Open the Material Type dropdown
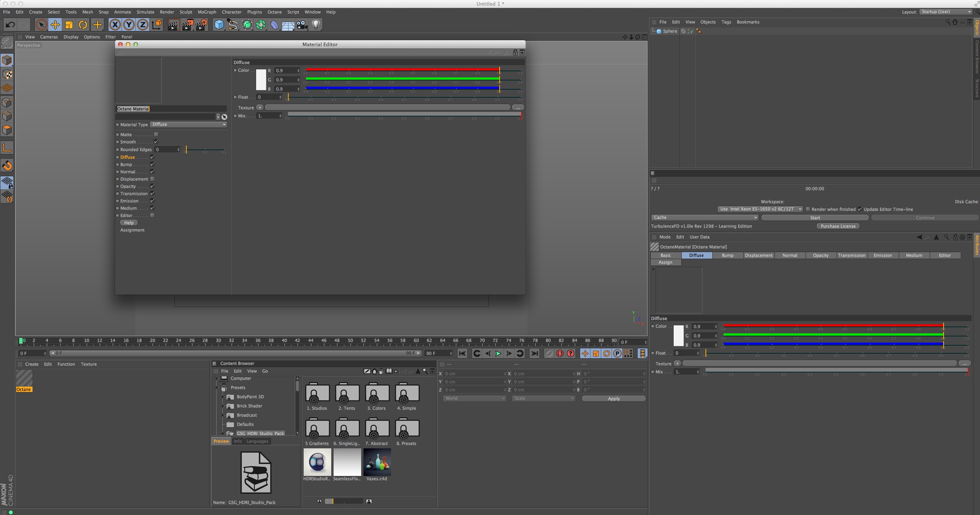 (x=189, y=125)
